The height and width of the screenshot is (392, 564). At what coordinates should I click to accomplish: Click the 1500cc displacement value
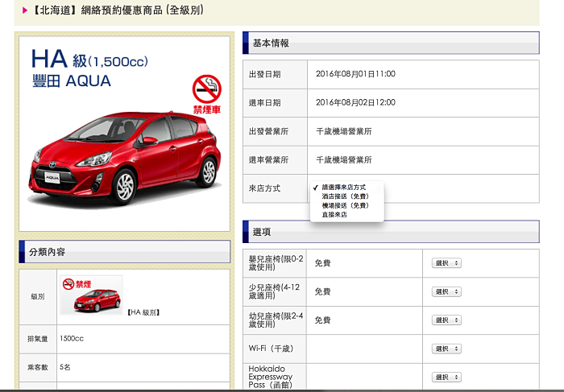(72, 338)
